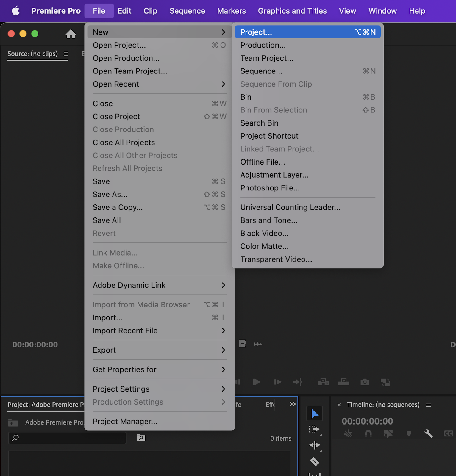Toggle the captions CC track button

pos(448,433)
